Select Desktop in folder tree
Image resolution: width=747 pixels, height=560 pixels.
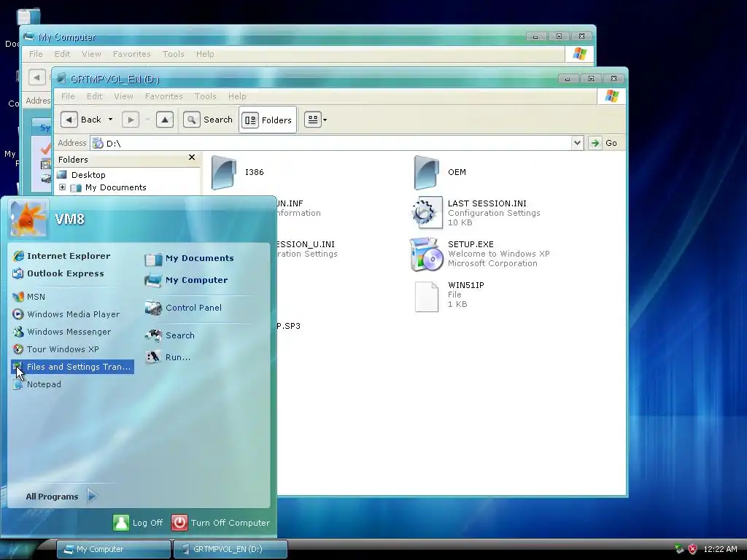(82, 175)
